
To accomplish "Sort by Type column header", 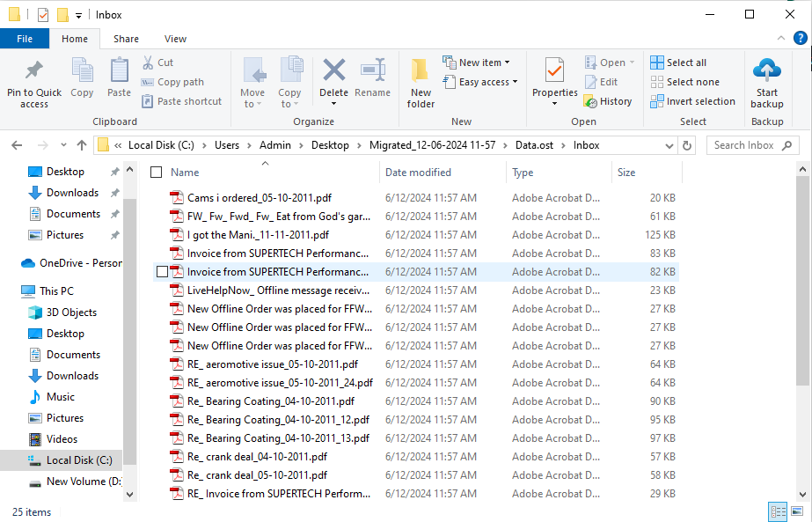I will (x=523, y=173).
